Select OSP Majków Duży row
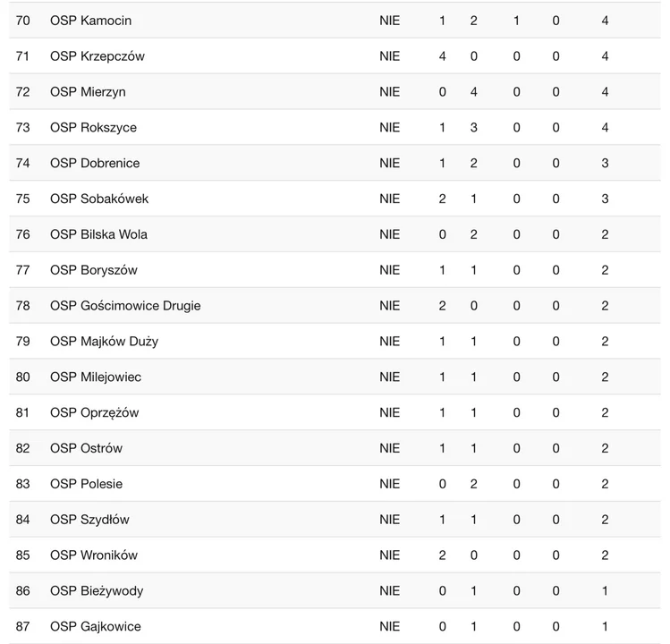Viewport: 670px width, 644px height. [x=335, y=341]
